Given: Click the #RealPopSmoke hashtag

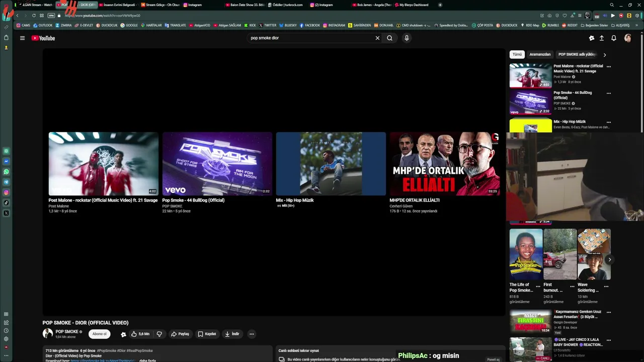Looking at the screenshot, I should click(139, 350).
